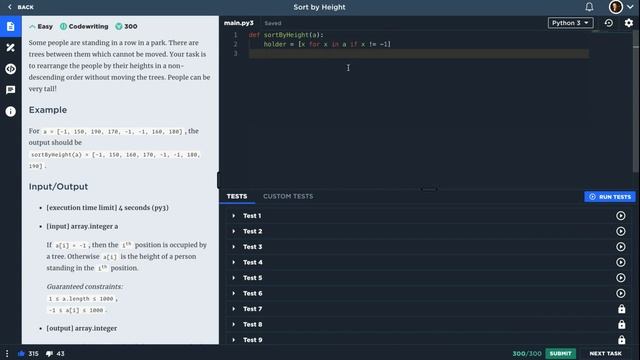This screenshot has width=640, height=360.
Task: Click the thumbs down downvote icon
Action: (49, 353)
